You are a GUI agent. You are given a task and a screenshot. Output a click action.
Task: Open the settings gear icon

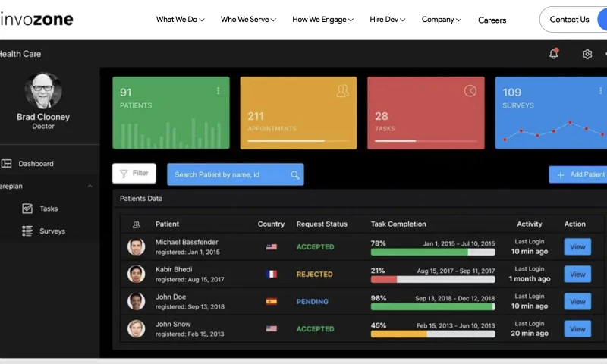click(587, 54)
